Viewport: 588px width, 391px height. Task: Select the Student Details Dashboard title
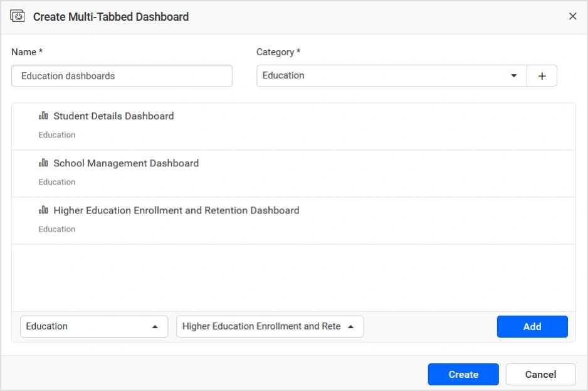113,116
